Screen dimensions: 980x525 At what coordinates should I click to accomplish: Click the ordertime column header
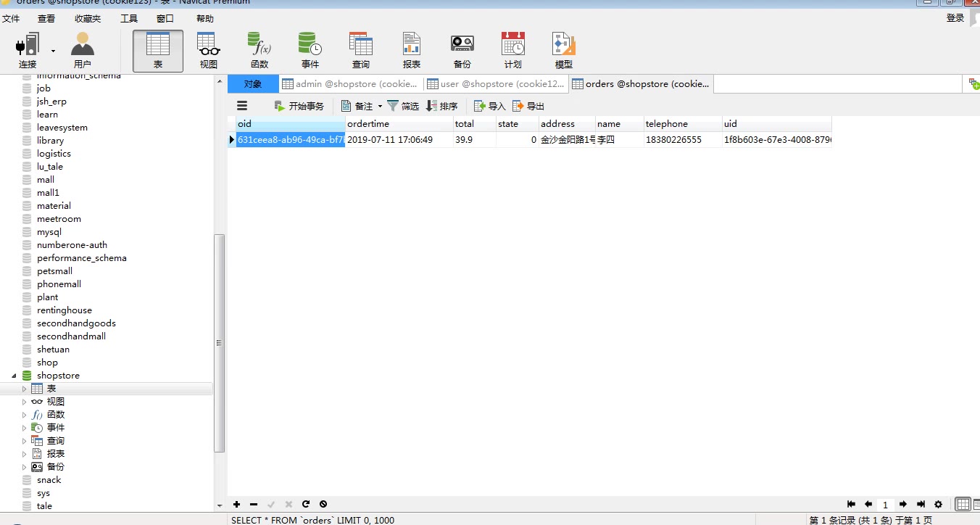tap(399, 124)
